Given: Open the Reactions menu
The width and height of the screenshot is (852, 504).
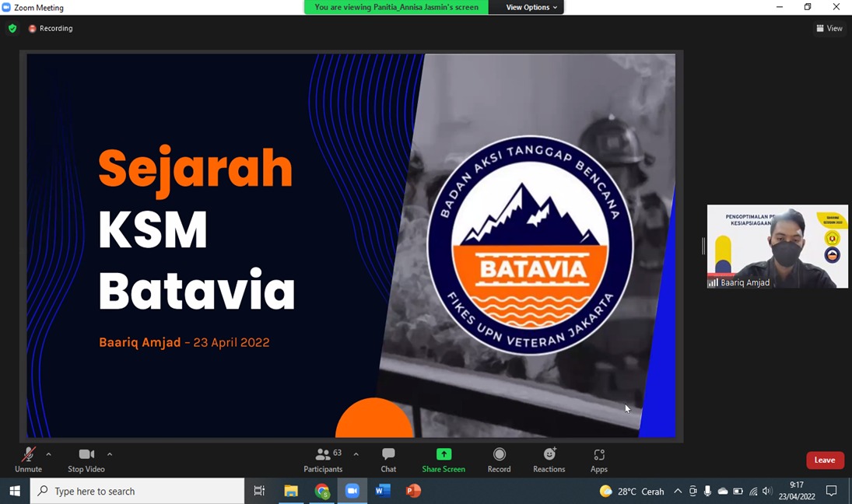Looking at the screenshot, I should pos(549,459).
